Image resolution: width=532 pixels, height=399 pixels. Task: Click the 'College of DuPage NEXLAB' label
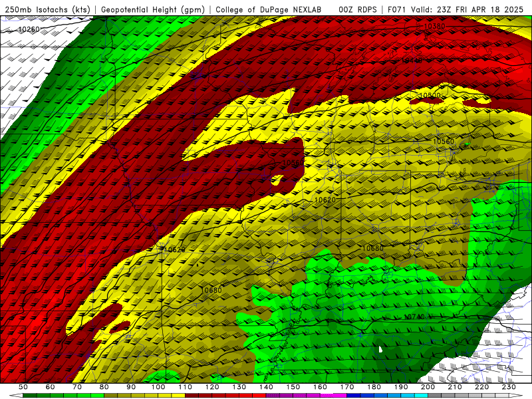click(269, 9)
